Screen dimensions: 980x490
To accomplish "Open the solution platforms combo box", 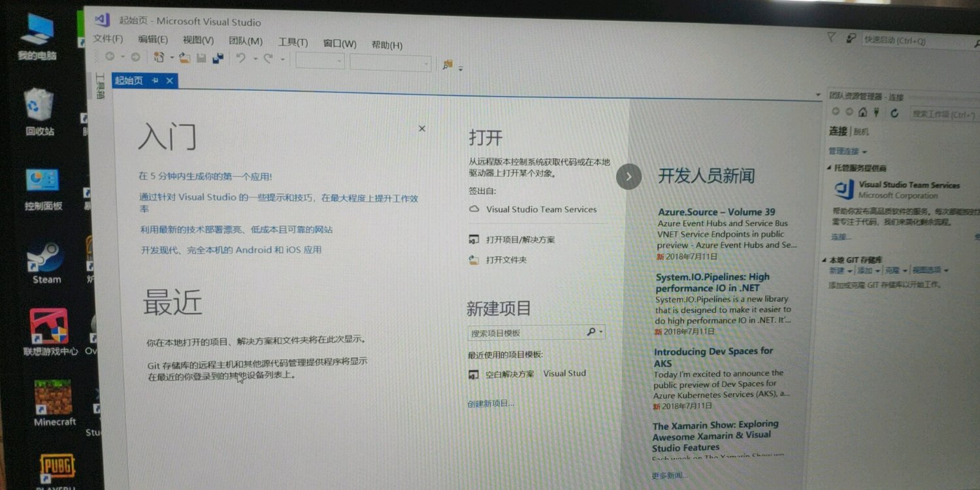I will coord(391,63).
